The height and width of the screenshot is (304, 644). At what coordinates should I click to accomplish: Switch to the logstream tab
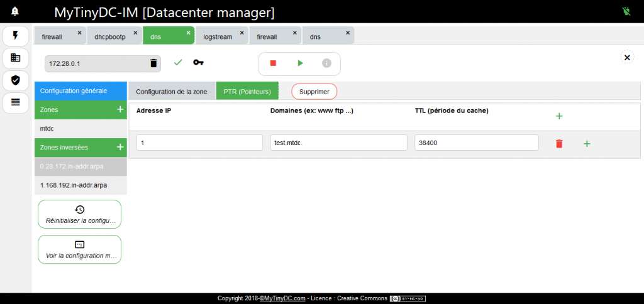[218, 36]
